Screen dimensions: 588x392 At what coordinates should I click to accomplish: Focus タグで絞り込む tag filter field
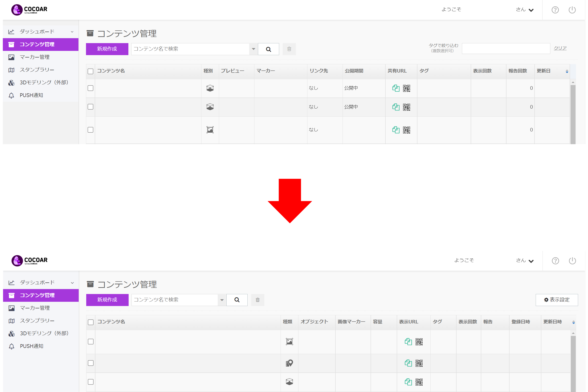click(506, 49)
